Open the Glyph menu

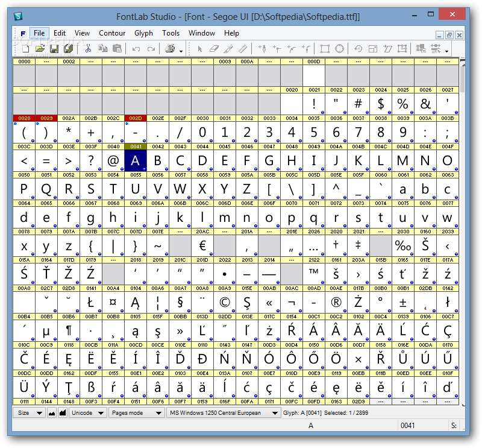pyautogui.click(x=143, y=33)
